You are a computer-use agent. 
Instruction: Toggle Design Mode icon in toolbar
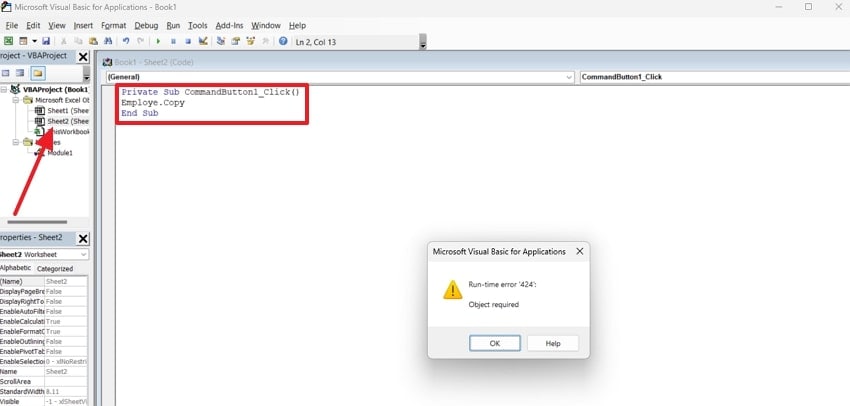point(203,41)
